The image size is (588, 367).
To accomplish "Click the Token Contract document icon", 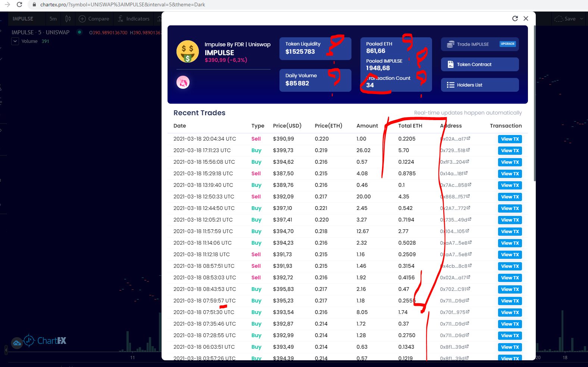I will pos(451,64).
